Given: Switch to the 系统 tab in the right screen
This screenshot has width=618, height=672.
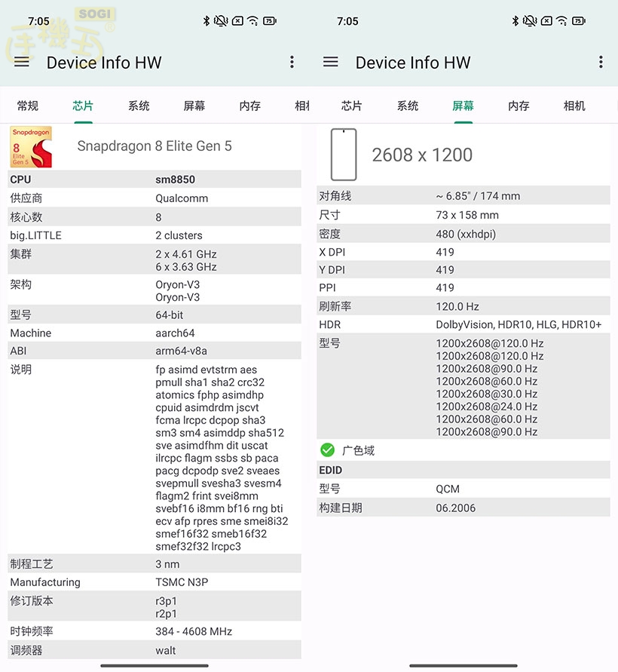Looking at the screenshot, I should coord(408,106).
